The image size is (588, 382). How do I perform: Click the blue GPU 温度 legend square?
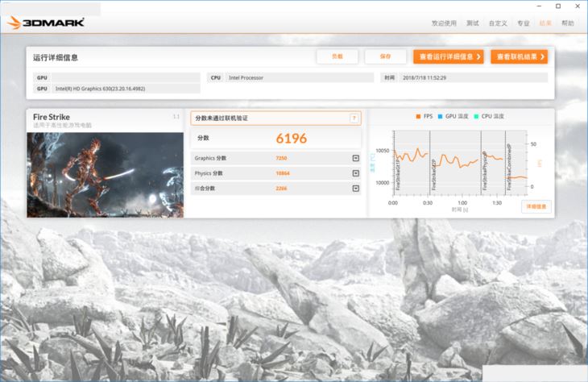(441, 116)
